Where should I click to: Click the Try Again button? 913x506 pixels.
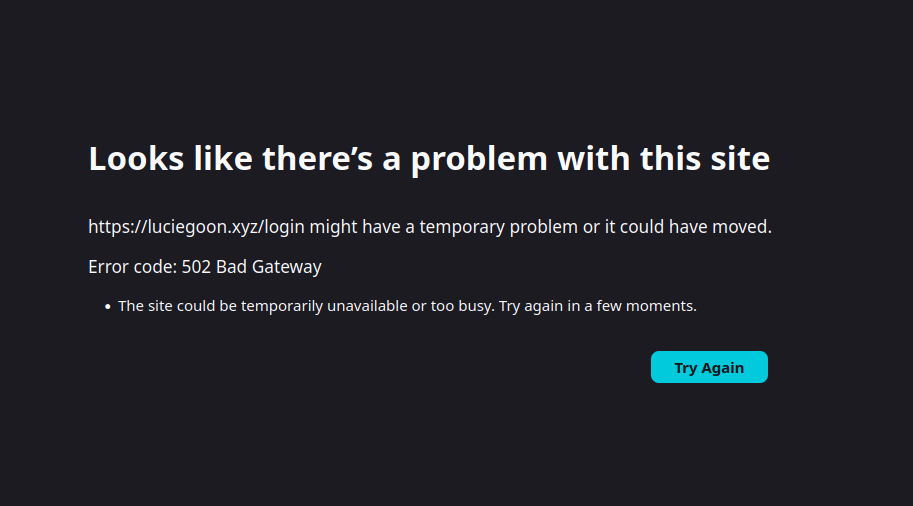point(709,367)
